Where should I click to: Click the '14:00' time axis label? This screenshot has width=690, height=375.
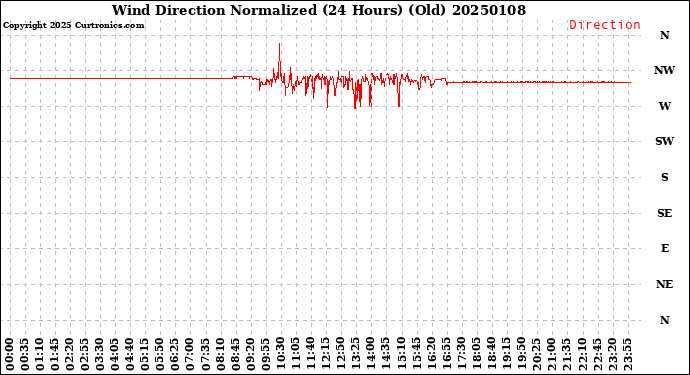point(371,355)
